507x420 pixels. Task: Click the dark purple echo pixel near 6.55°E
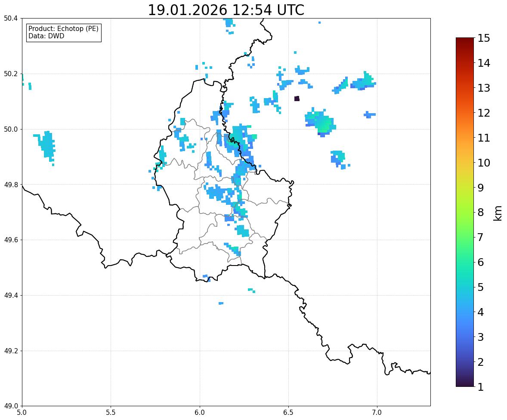click(x=297, y=99)
